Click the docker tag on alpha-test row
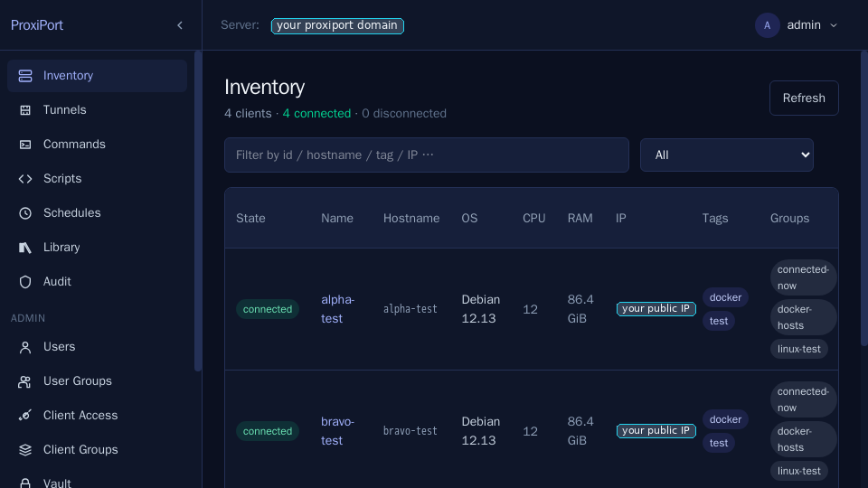This screenshot has width=868, height=488. [x=725, y=297]
